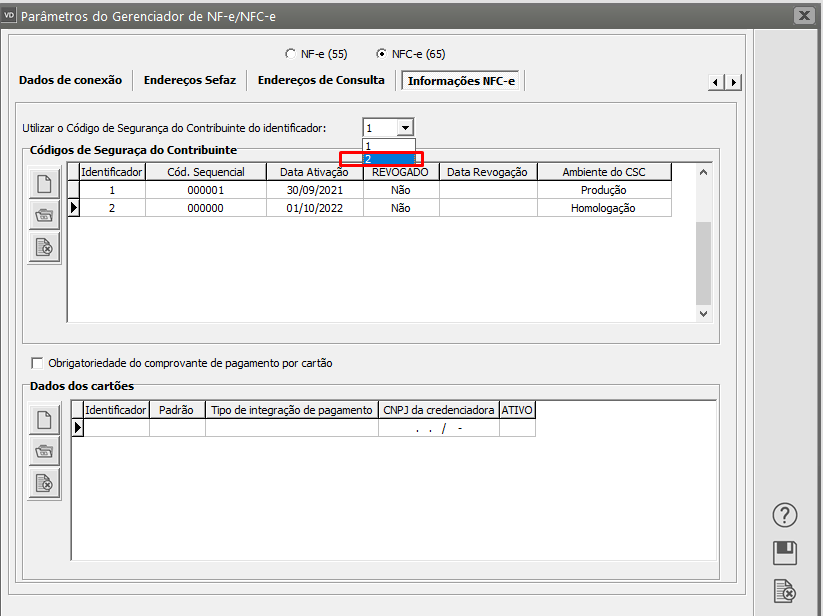Image resolution: width=823 pixels, height=616 pixels.
Task: Click delete record icon in Códigos de Segurança
Action: [44, 246]
